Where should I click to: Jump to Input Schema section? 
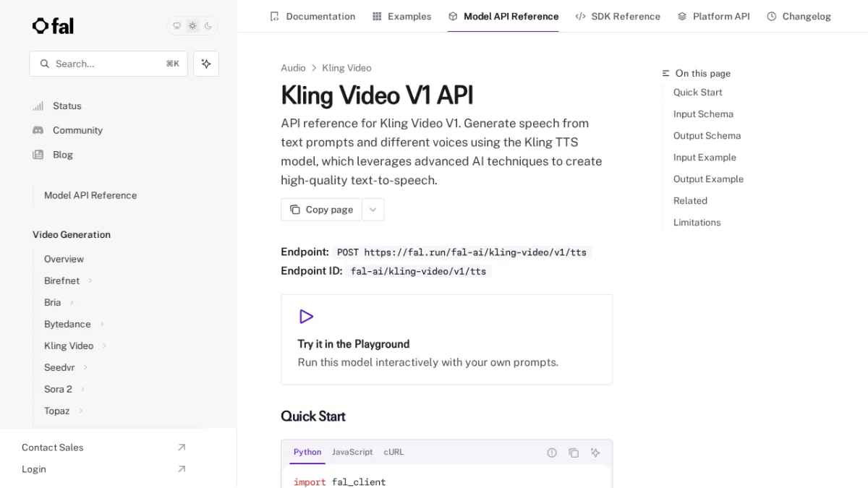[703, 114]
